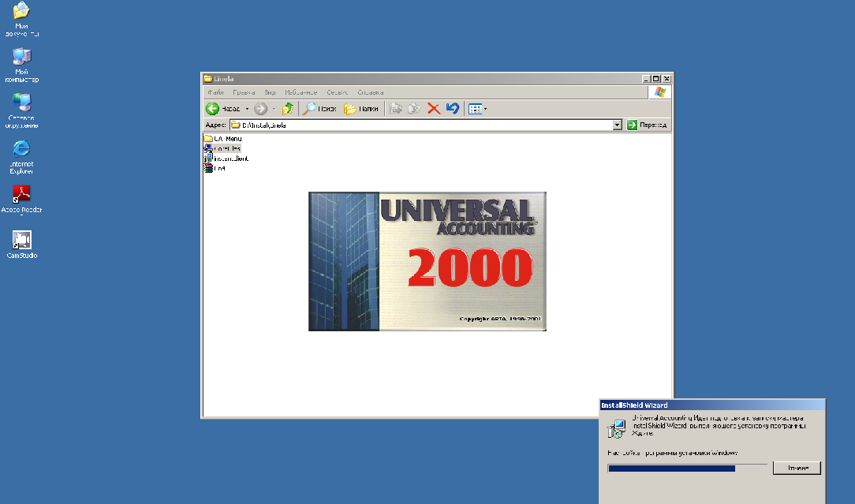This screenshot has height=504, width=855.
Task: Open the Сервис menu
Action: (x=338, y=92)
